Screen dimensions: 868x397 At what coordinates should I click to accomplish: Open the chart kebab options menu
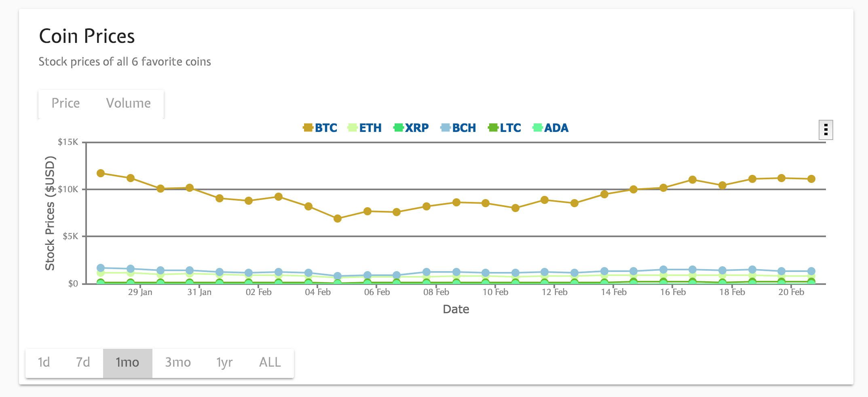coord(825,130)
